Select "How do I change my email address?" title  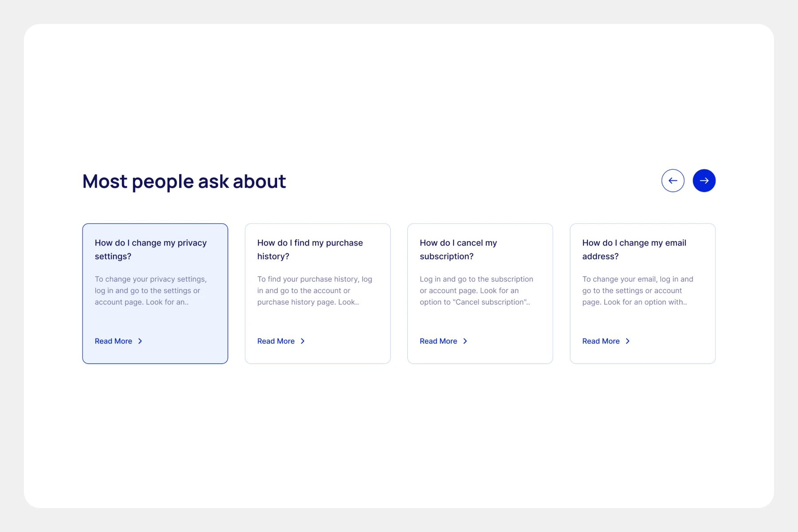(634, 249)
